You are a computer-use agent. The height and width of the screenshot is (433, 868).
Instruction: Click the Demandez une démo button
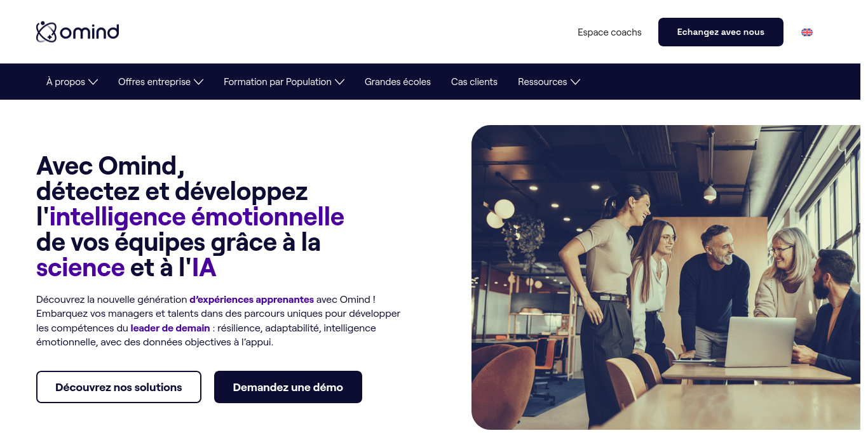click(288, 387)
